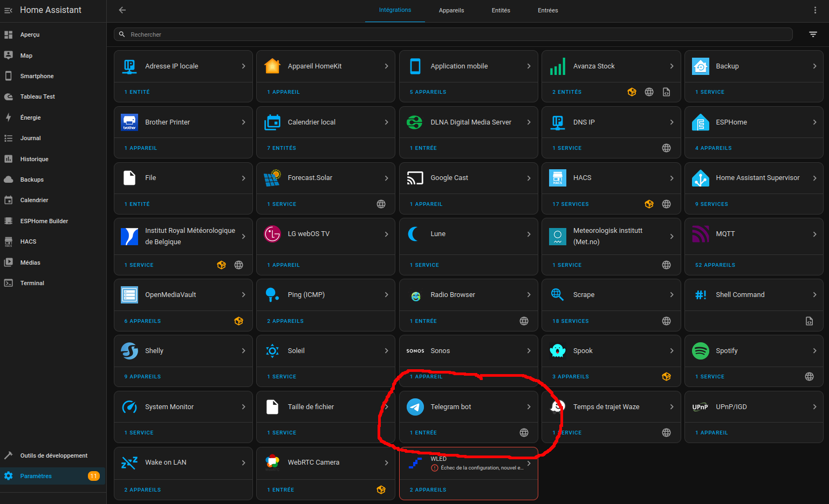
Task: Click the Shelly integration icon
Action: pos(129,351)
